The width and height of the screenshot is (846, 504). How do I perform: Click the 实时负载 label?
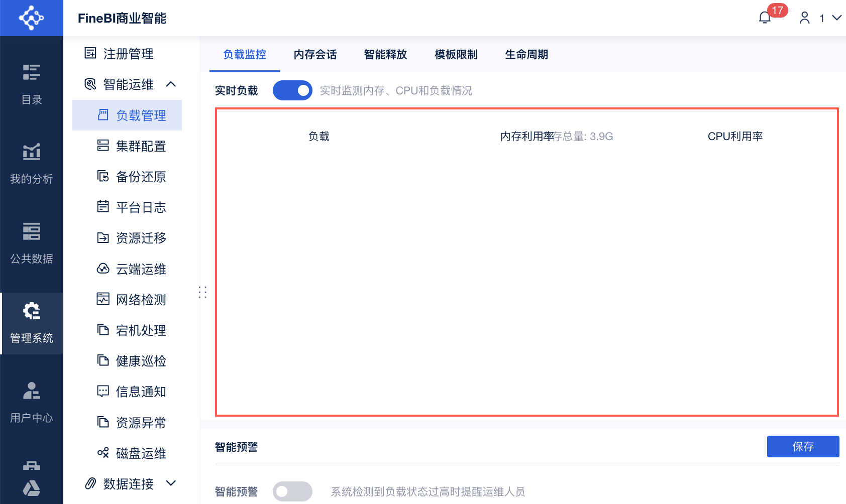236,90
